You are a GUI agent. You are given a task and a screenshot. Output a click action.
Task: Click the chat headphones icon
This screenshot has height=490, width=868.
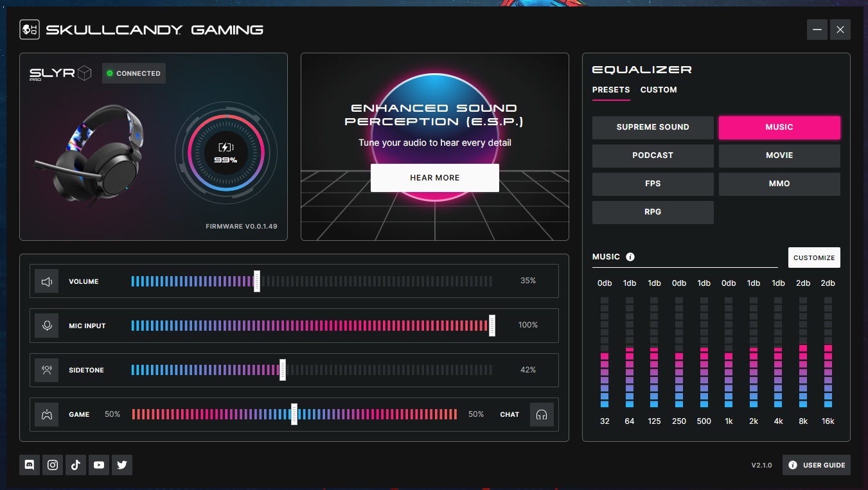(x=542, y=414)
